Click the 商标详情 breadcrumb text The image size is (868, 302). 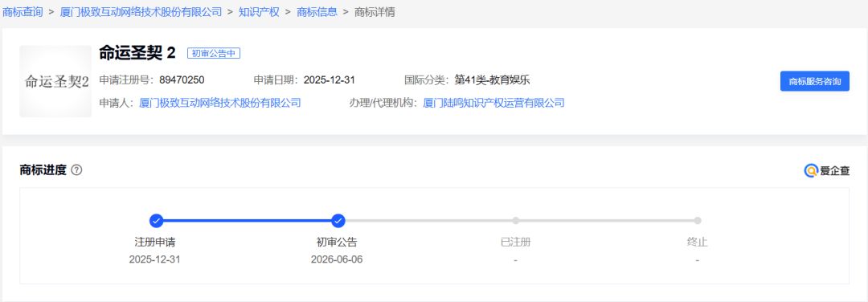[x=375, y=12]
